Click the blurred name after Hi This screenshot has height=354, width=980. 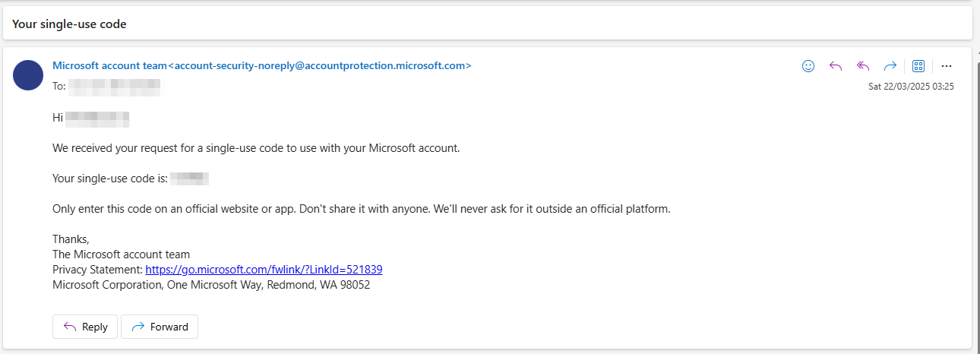(x=97, y=118)
